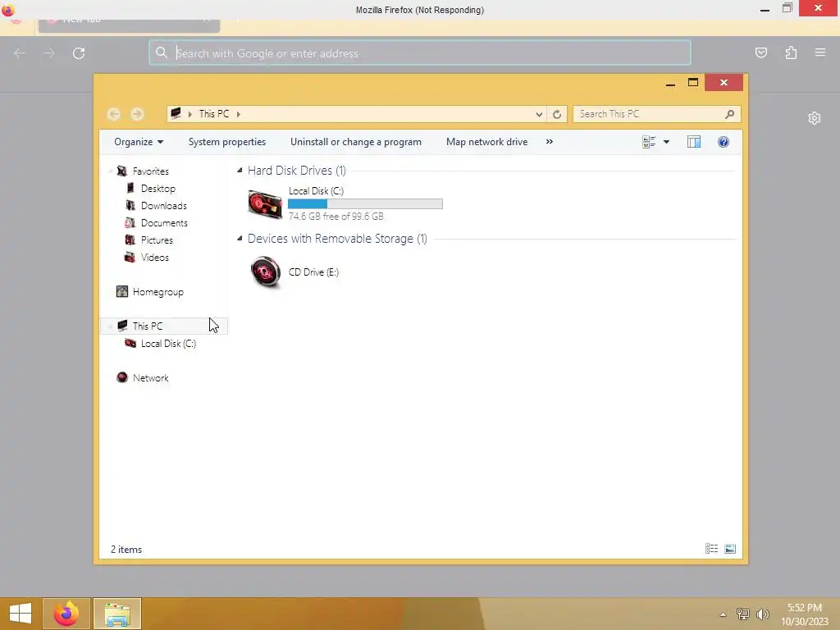Select the Local Disk (C:) drive icon
Image resolution: width=840 pixels, height=630 pixels.
point(265,204)
